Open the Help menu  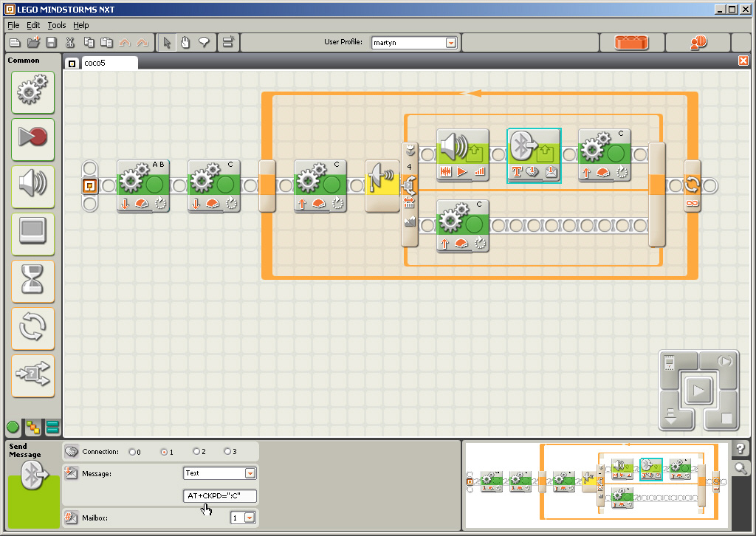(x=81, y=25)
